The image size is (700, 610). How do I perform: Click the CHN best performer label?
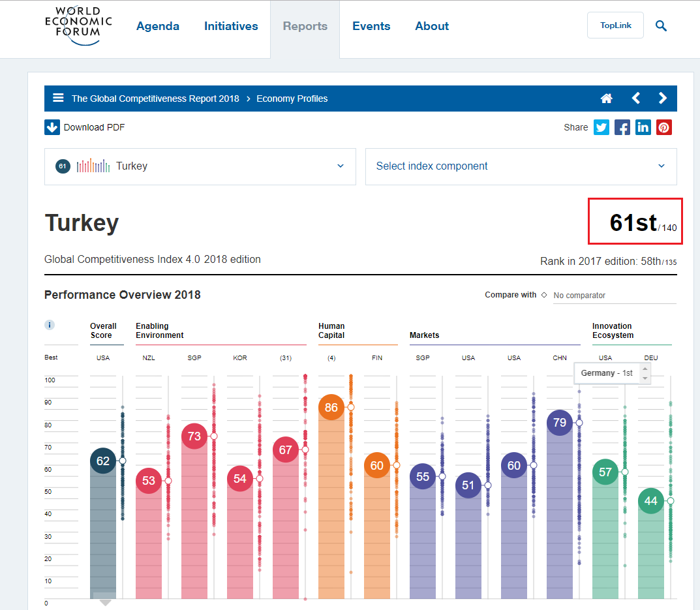pyautogui.click(x=560, y=358)
